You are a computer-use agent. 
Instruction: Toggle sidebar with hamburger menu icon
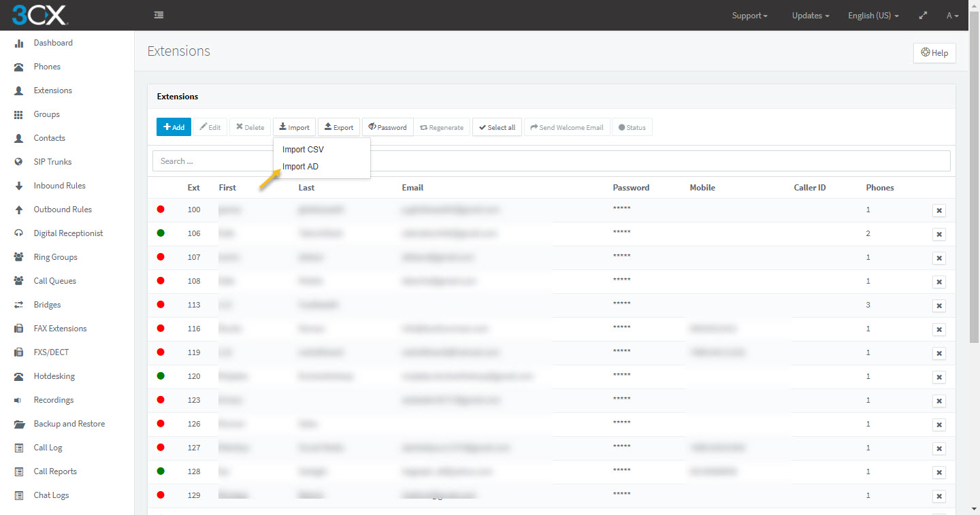click(159, 15)
